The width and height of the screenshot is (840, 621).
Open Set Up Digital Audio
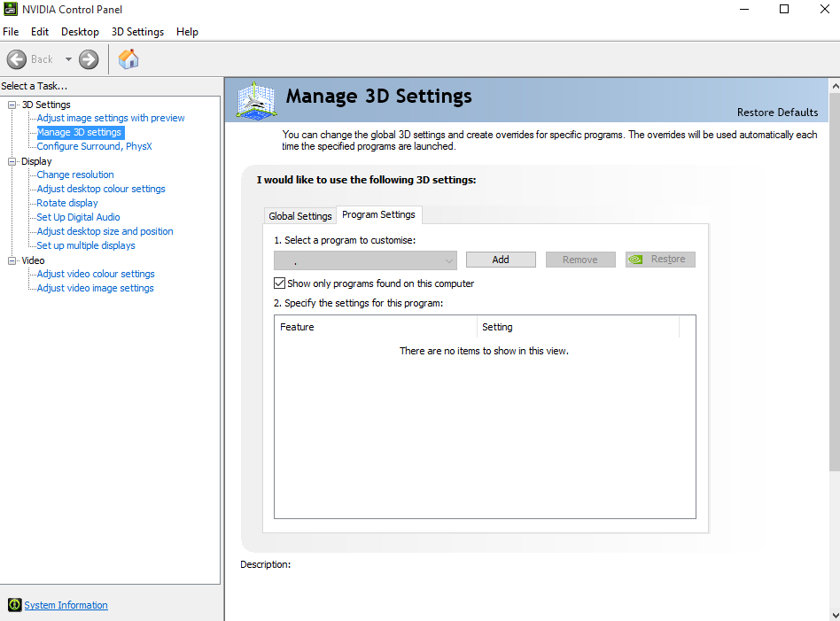78,217
